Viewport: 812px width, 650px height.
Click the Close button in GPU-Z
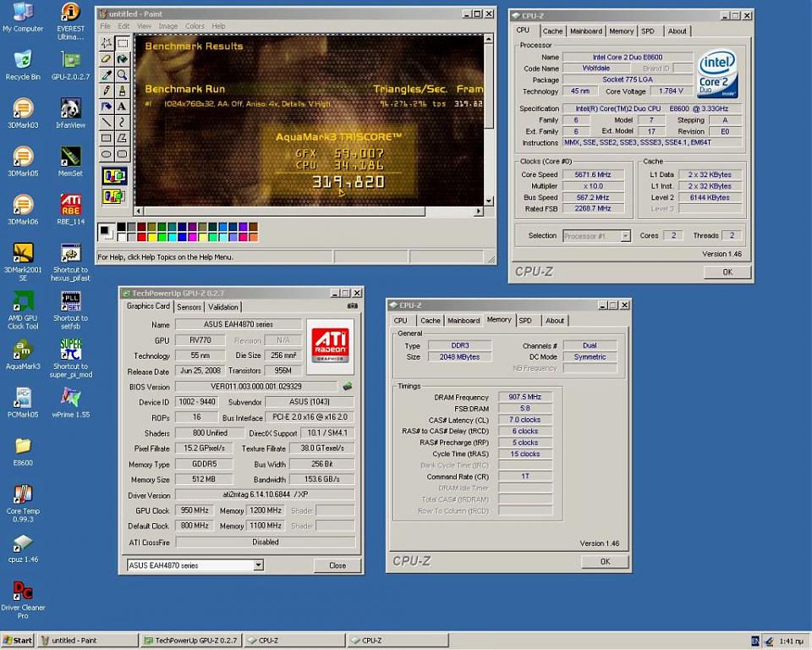337,565
